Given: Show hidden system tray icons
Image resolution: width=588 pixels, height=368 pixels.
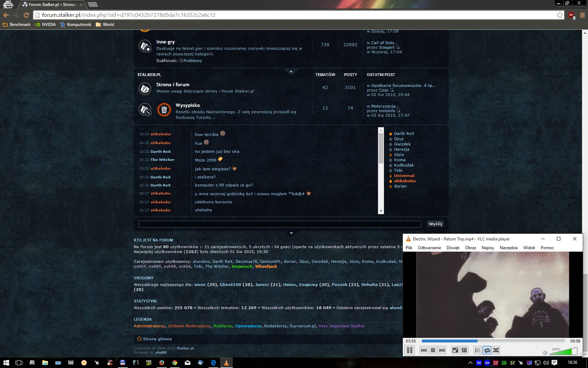Looking at the screenshot, I should tap(470, 363).
